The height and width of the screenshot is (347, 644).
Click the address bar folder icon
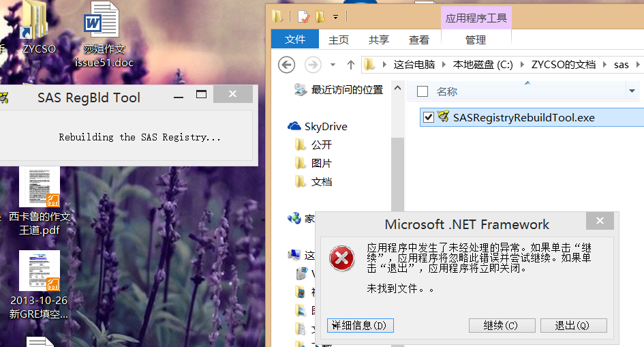click(x=369, y=65)
